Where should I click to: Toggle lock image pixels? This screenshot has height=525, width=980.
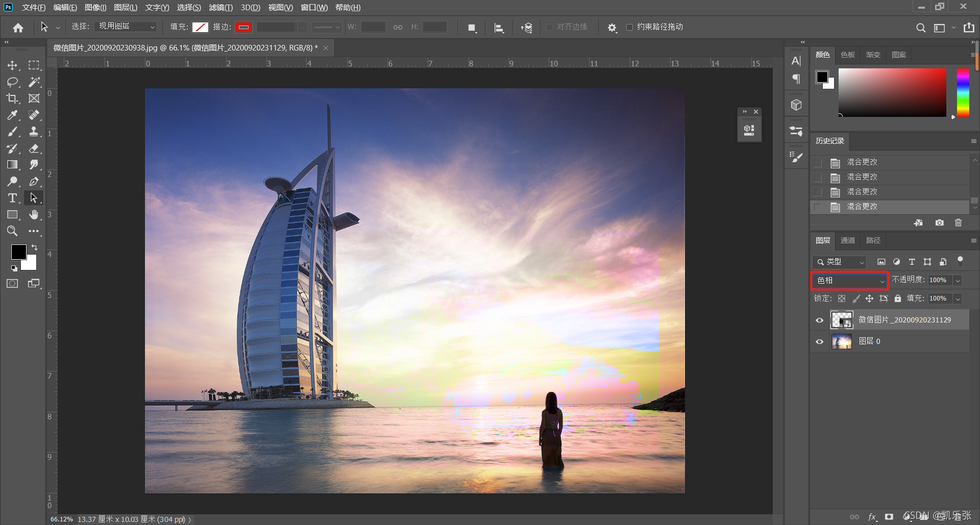(x=856, y=298)
